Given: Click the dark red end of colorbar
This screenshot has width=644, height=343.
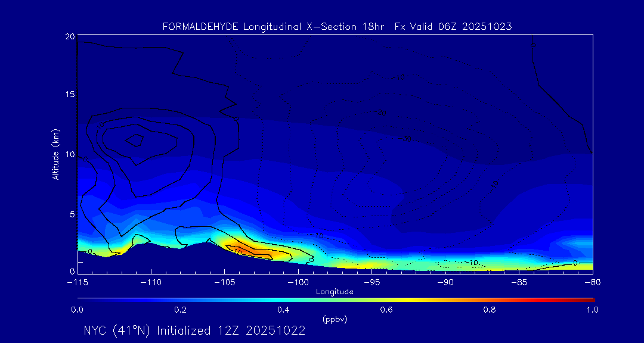Looking at the screenshot, I should click(590, 299).
